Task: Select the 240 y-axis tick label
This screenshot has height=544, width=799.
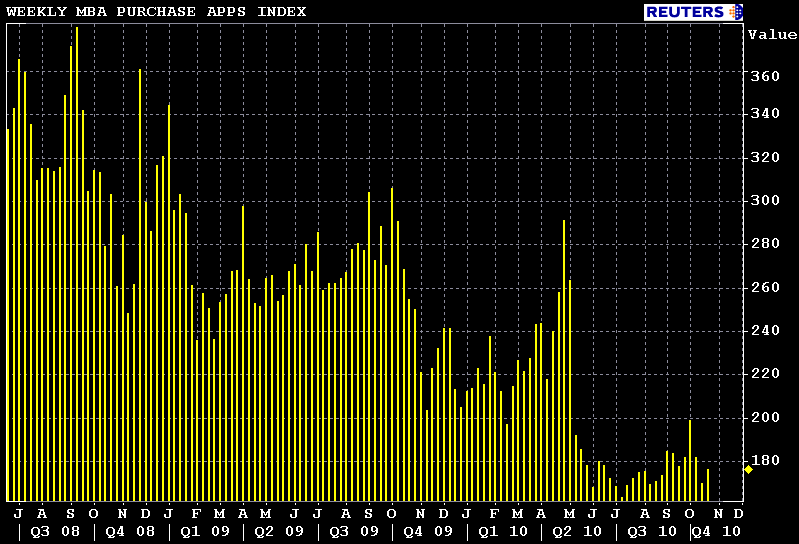Action: [765, 330]
